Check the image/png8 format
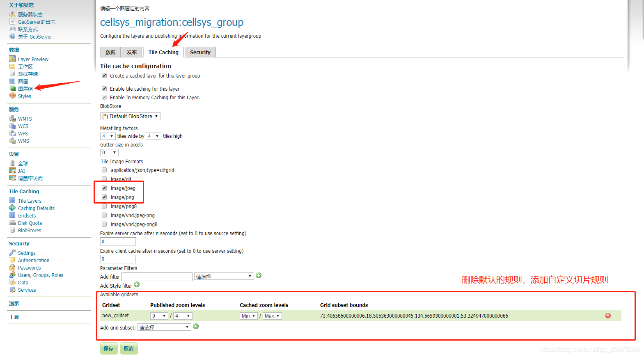This screenshot has height=357, width=644. [x=104, y=206]
